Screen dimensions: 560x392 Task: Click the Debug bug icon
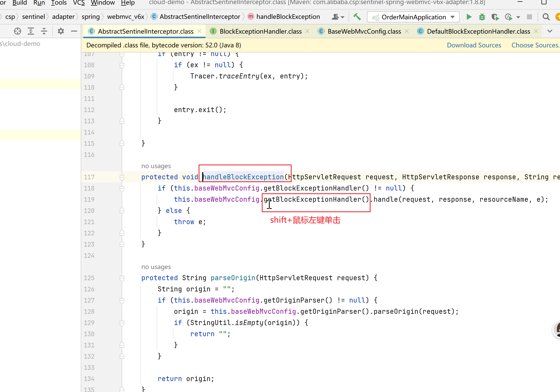coord(482,17)
